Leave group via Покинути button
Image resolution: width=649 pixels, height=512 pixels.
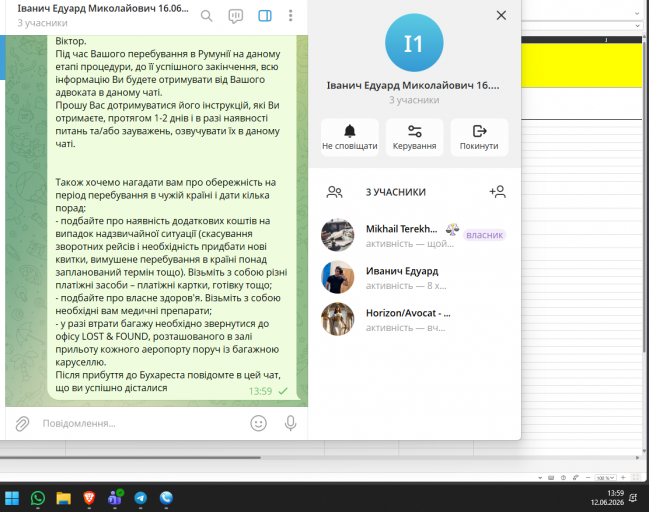(479, 137)
